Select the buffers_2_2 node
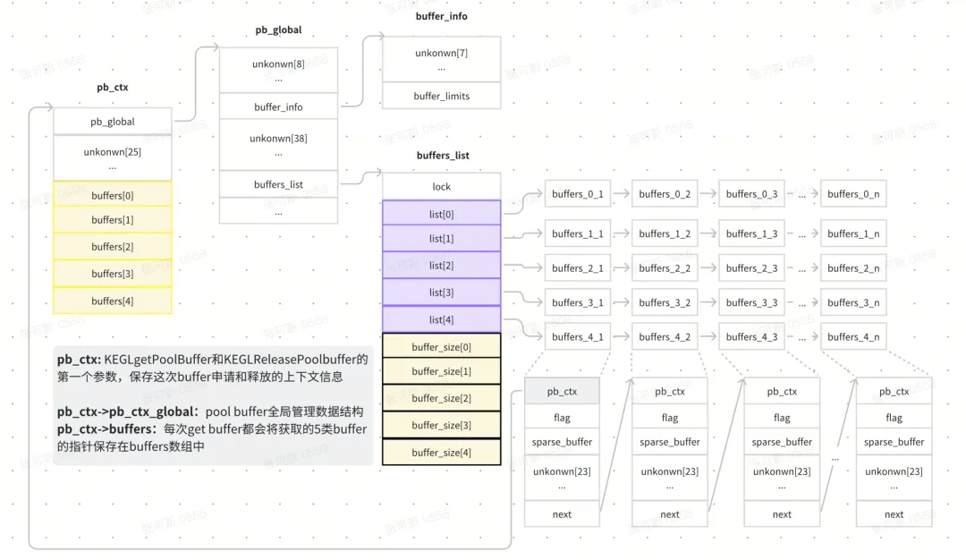The image size is (966, 560). tap(665, 268)
